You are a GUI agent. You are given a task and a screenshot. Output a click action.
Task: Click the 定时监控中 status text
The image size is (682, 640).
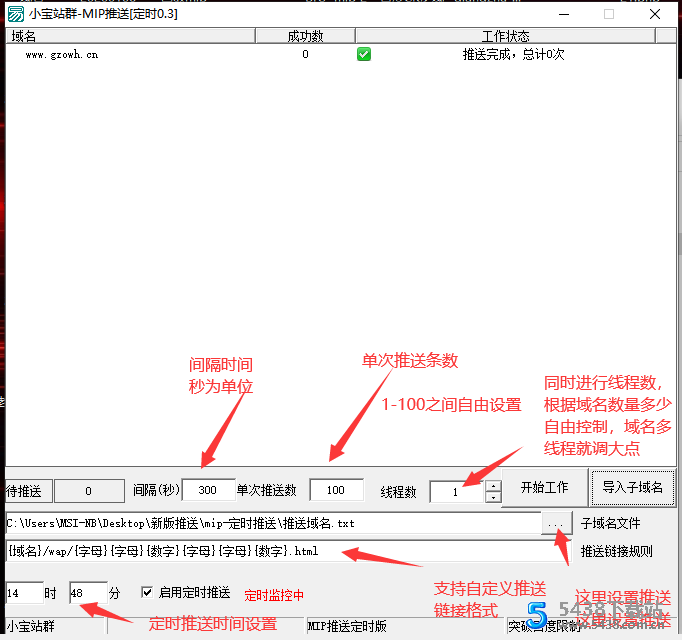(x=274, y=595)
